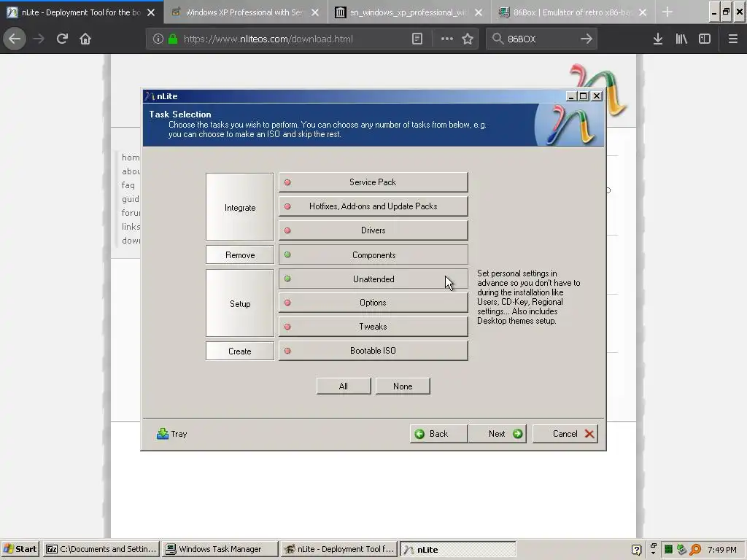The height and width of the screenshot is (560, 747).
Task: Send nLite to the Tray
Action: click(x=172, y=434)
